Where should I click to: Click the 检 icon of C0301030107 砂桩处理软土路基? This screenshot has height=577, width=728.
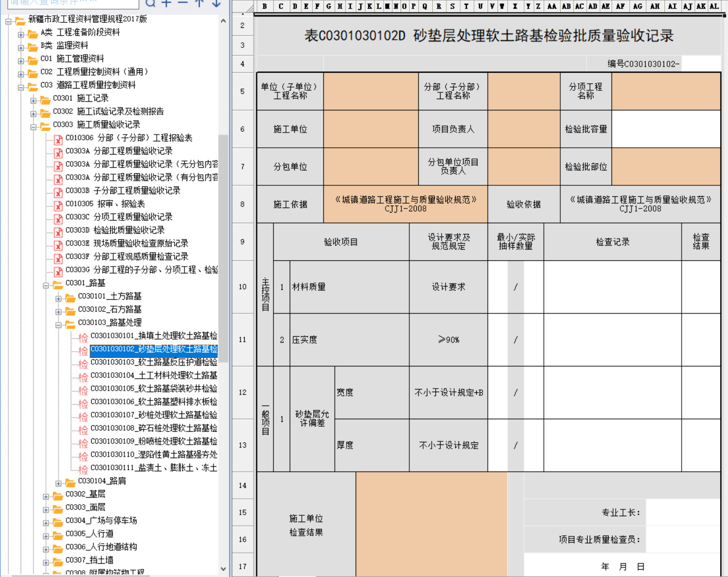pyautogui.click(x=83, y=417)
